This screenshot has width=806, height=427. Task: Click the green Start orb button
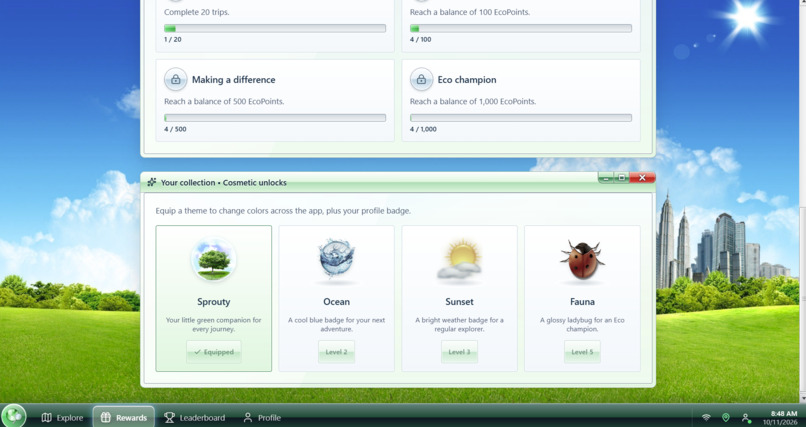click(13, 416)
